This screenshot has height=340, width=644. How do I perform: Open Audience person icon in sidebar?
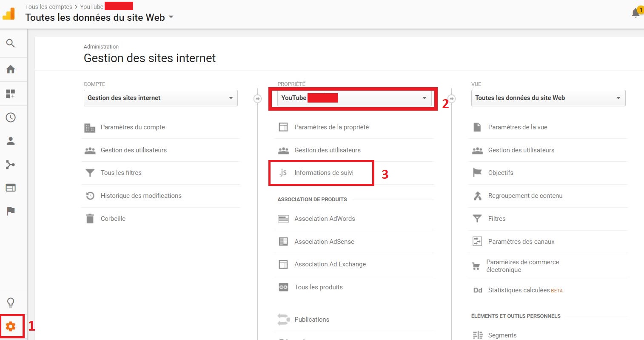point(11,141)
